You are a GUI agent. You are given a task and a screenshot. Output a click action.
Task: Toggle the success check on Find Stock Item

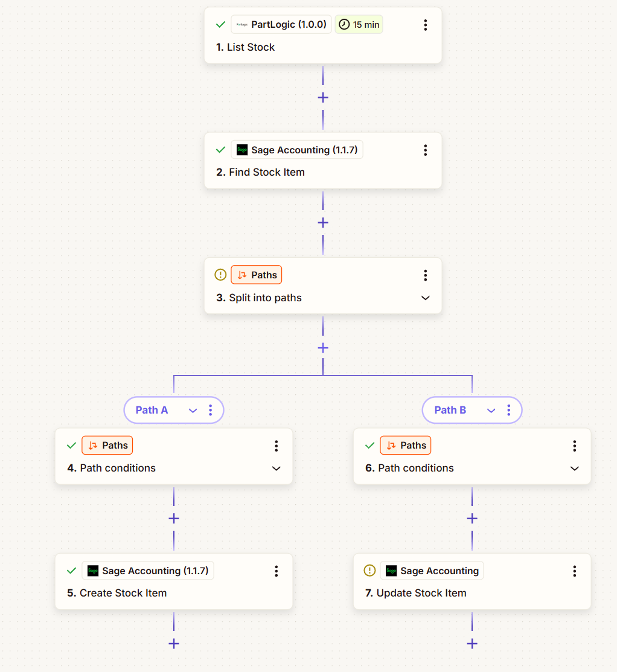coord(220,149)
